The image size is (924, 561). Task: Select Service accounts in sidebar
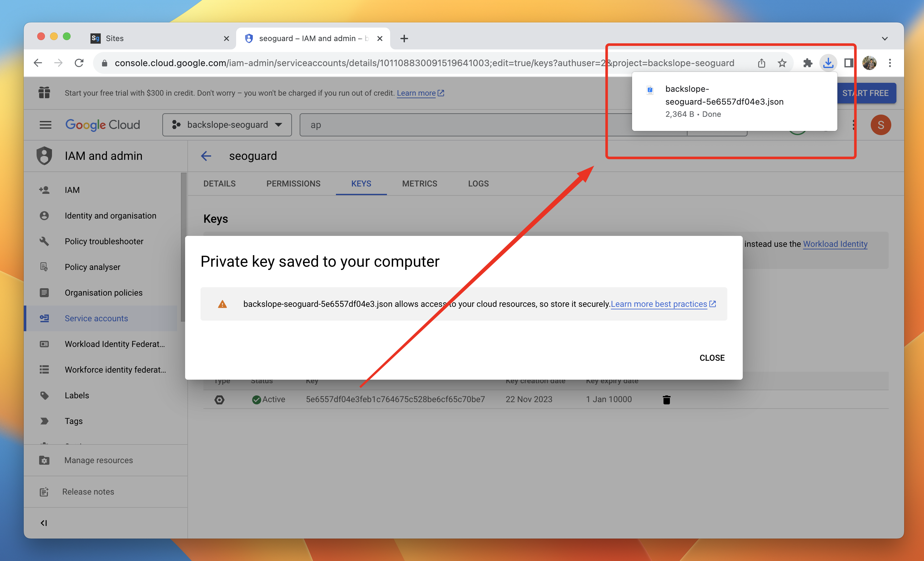point(96,318)
